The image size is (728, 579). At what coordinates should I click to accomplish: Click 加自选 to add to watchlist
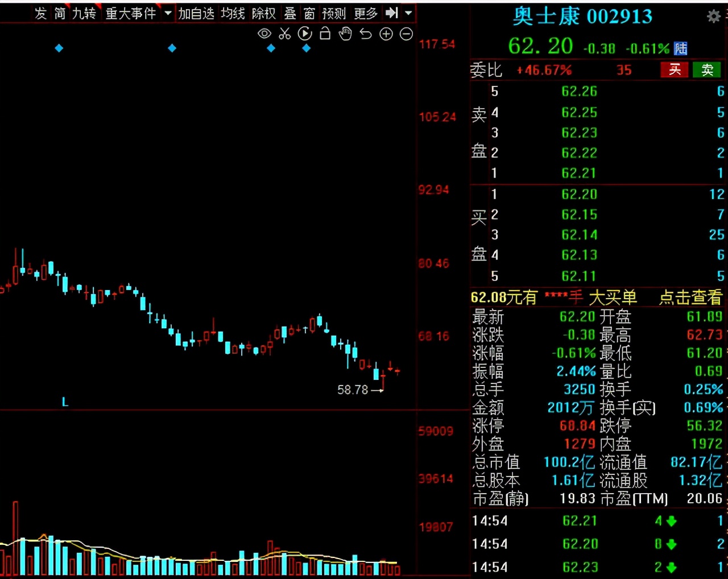pos(196,13)
